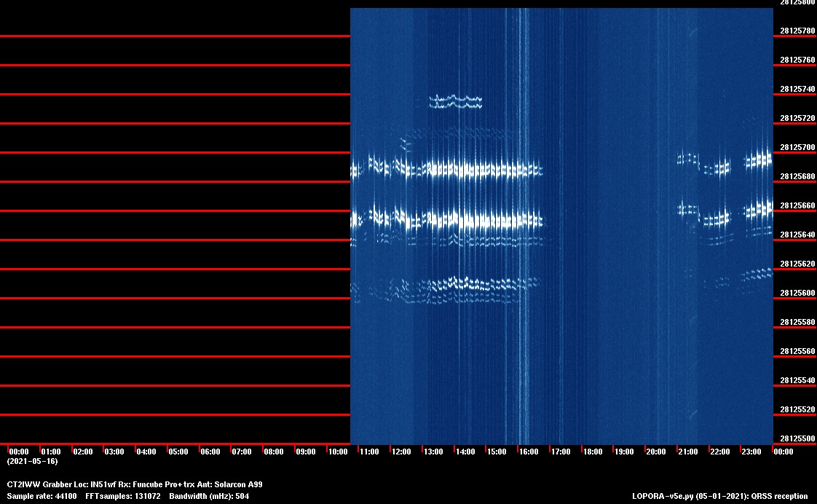Click the 07:00 time axis label
The image size is (817, 504).
[x=242, y=452]
